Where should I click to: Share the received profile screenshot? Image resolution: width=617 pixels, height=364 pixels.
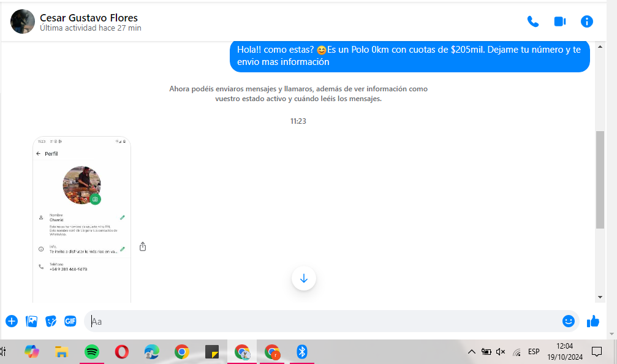(x=143, y=246)
